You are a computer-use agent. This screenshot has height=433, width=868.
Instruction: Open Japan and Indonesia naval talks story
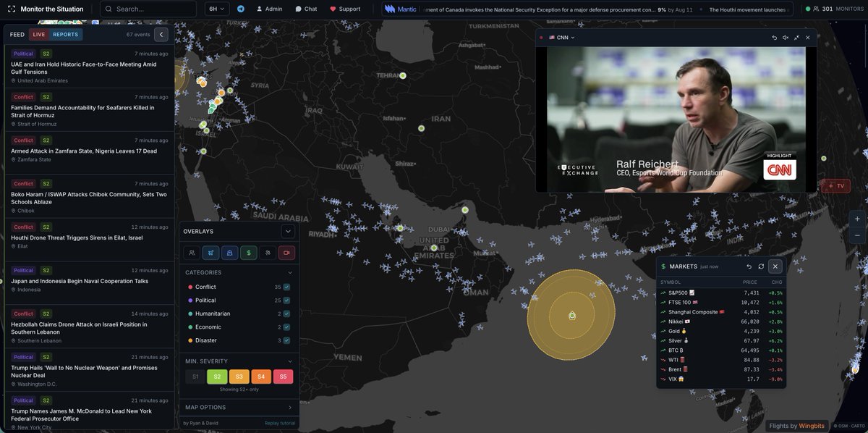(90, 283)
